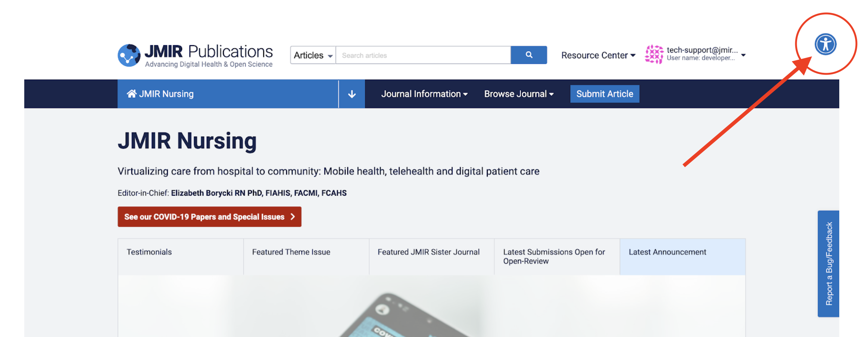Viewport: 868px width, 337px height.
Task: Open the Browse Journal menu
Action: 518,94
